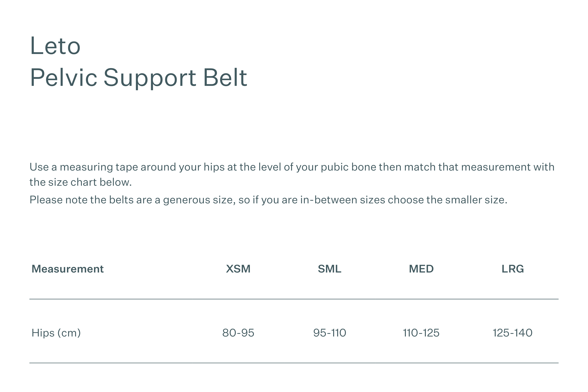Click the Hips (cm) row label
Screen dimensions: 588x392
(56, 333)
